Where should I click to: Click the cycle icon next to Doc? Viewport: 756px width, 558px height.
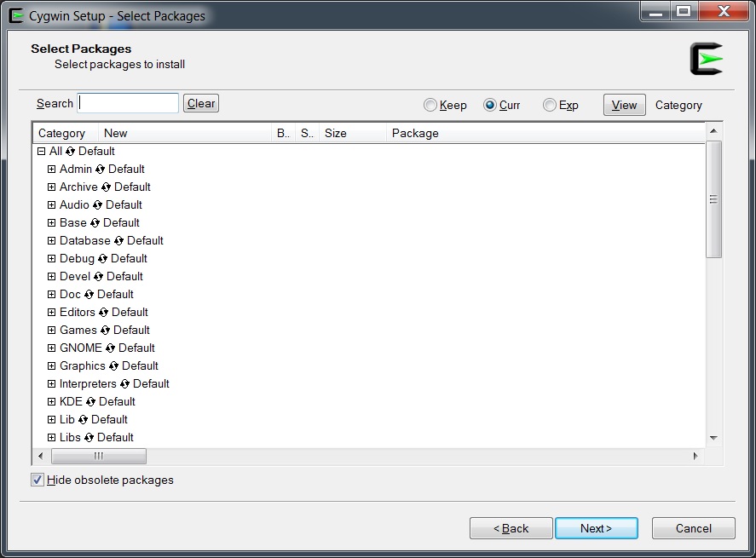click(89, 295)
